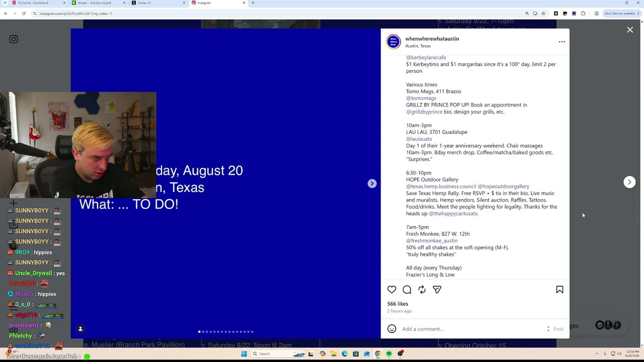Viewport: 644px width, 362px height.
Task: Open Microsoft Store from taskbar
Action: click(x=356, y=354)
